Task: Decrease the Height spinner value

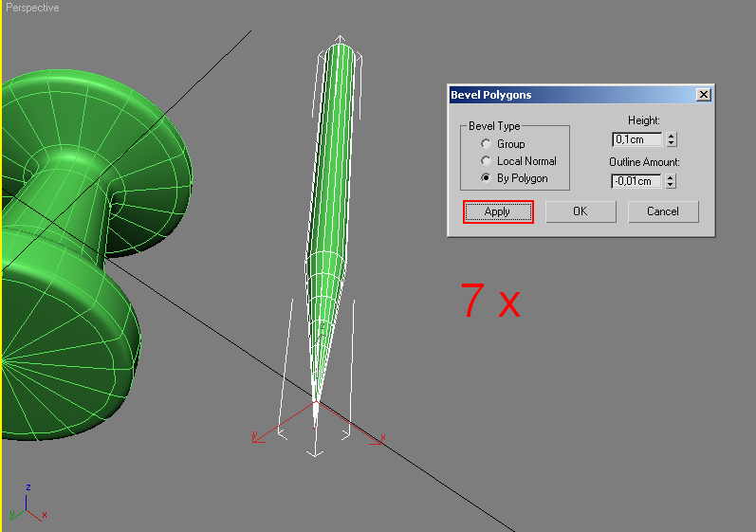Action: pyautogui.click(x=672, y=143)
